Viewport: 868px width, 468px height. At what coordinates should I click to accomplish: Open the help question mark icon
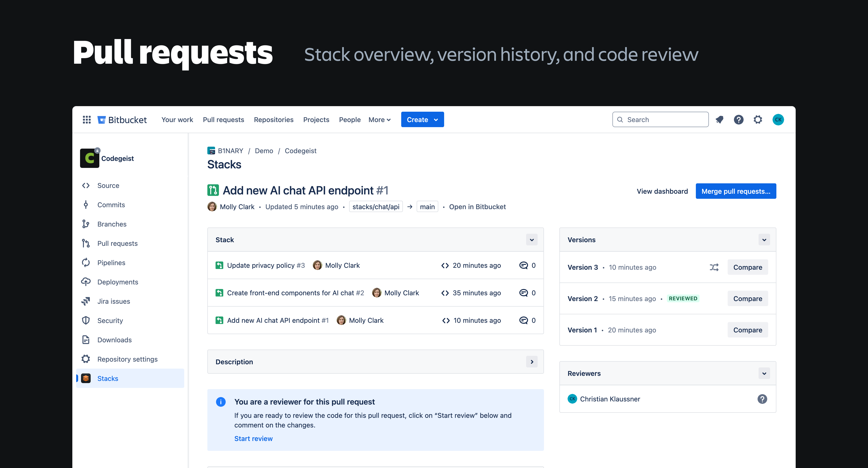pos(739,120)
